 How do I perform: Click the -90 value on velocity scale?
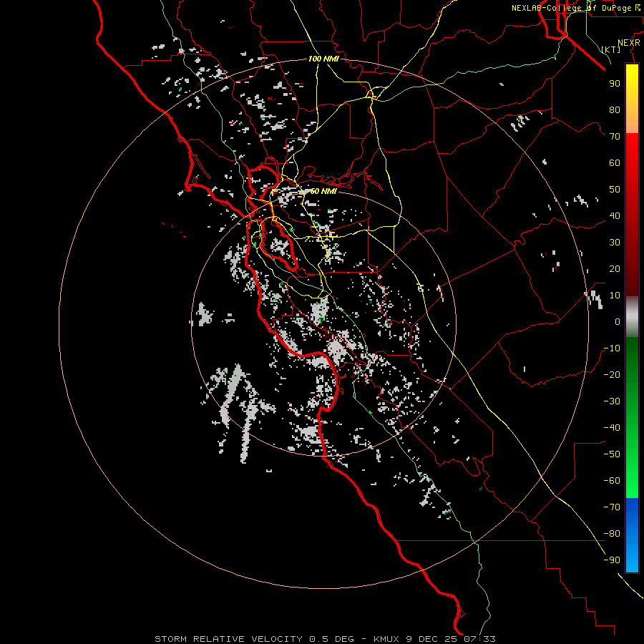tap(612, 560)
